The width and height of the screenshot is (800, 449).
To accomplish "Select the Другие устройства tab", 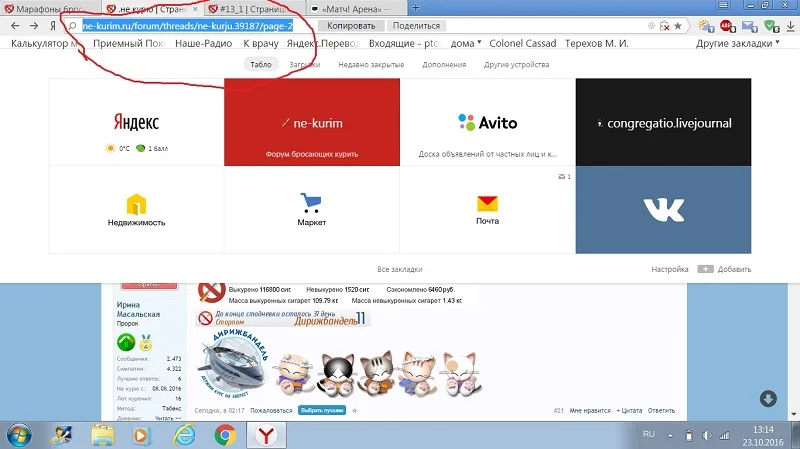I will click(516, 64).
